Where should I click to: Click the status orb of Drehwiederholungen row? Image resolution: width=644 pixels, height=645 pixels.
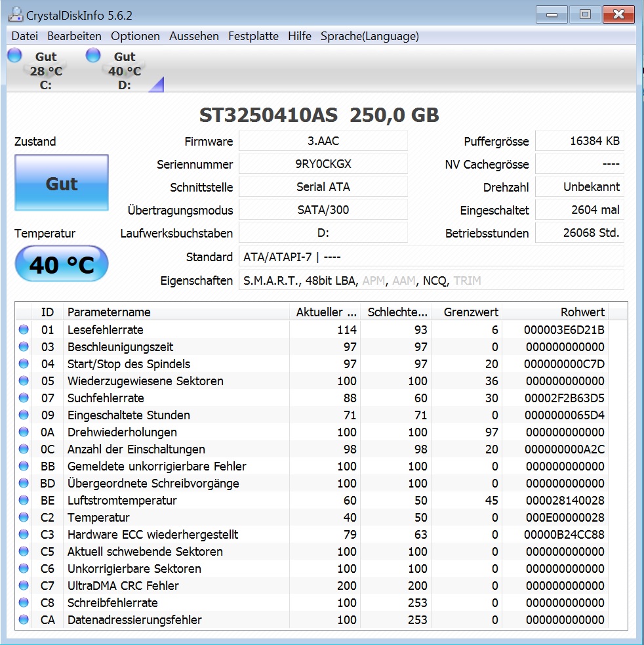(x=24, y=432)
